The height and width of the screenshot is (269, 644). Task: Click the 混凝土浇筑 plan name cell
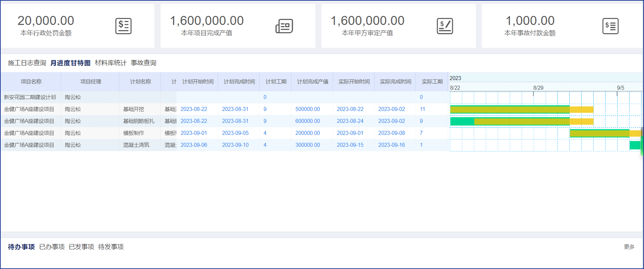(x=136, y=145)
